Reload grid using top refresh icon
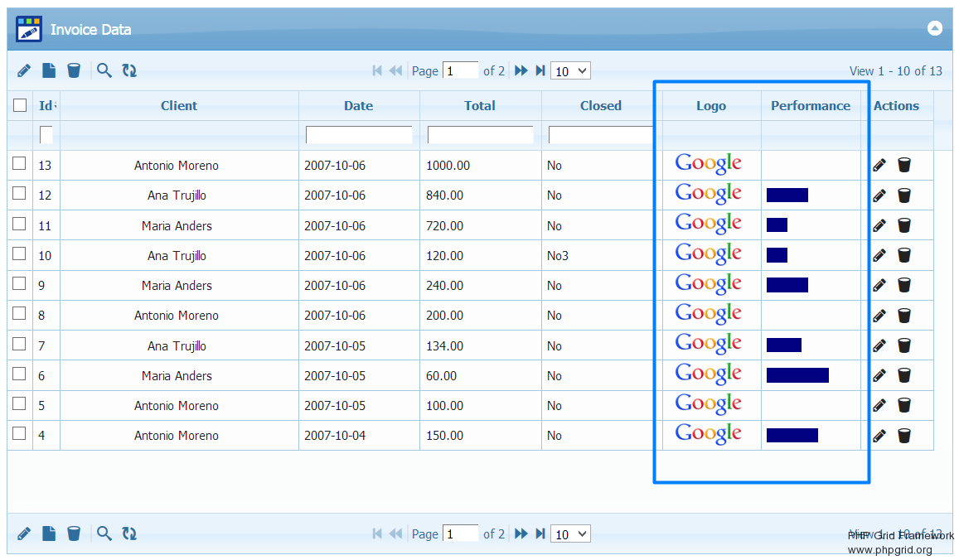 [129, 70]
